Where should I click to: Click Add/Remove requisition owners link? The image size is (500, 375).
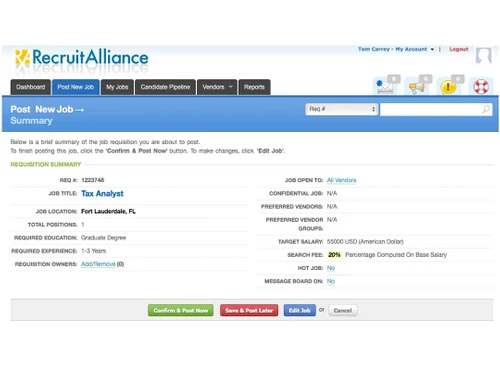pyautogui.click(x=98, y=264)
